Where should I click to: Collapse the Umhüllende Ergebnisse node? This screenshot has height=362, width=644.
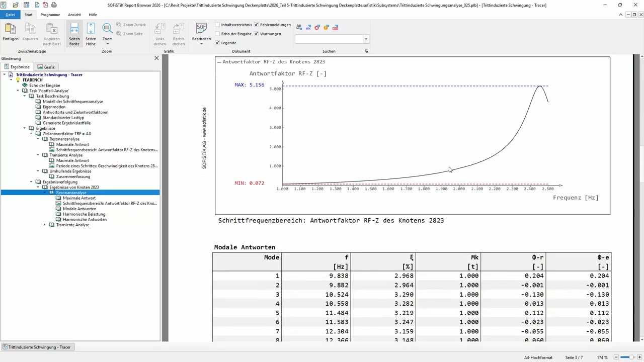coord(38,171)
